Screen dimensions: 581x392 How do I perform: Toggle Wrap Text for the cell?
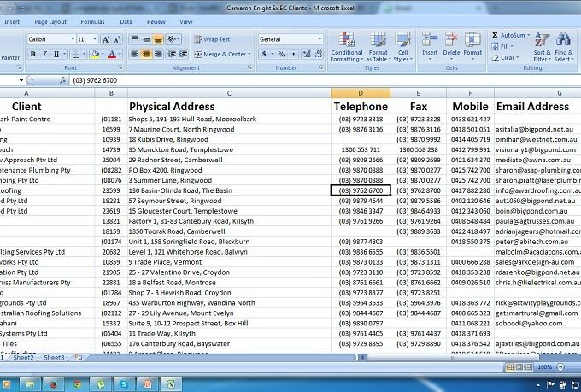211,39
